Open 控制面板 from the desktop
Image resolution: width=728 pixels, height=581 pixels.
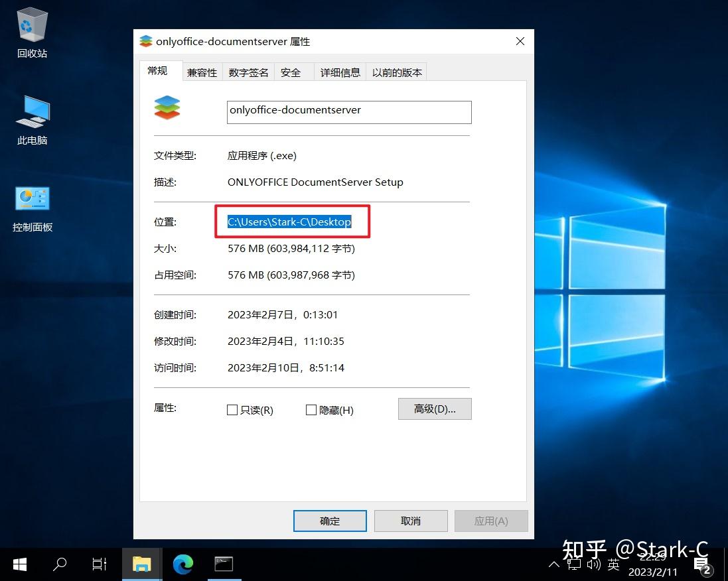[31, 198]
